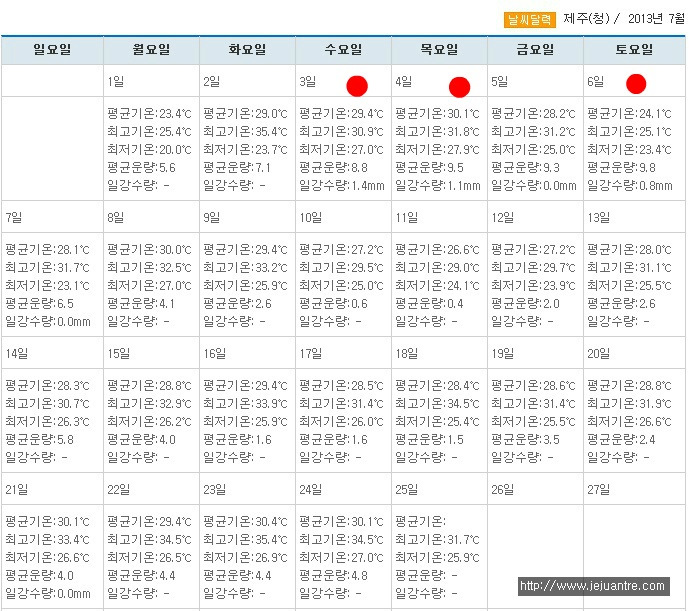This screenshot has height=611, width=689.
Task: Click 일강수량:1.4mm in the 3일 cell
Action: (x=342, y=185)
